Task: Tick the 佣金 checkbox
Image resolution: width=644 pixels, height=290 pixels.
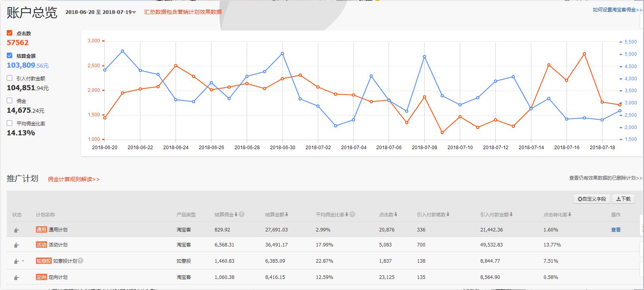Action: pos(9,101)
